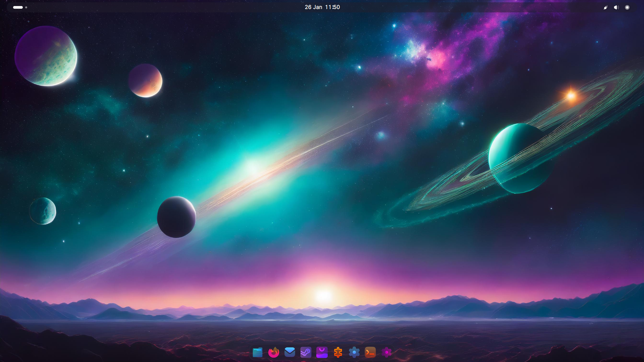Click the setting sun on the desktop horizon
The width and height of the screenshot is (644, 362).
click(324, 295)
